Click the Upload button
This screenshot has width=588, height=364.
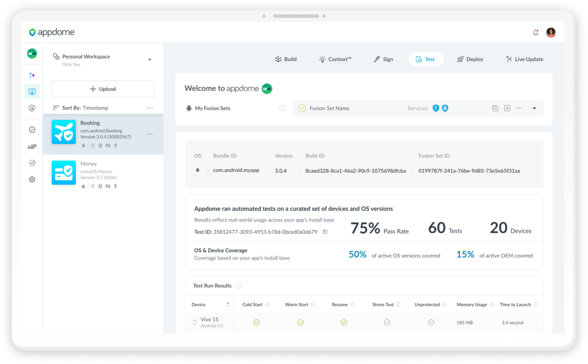103,89
